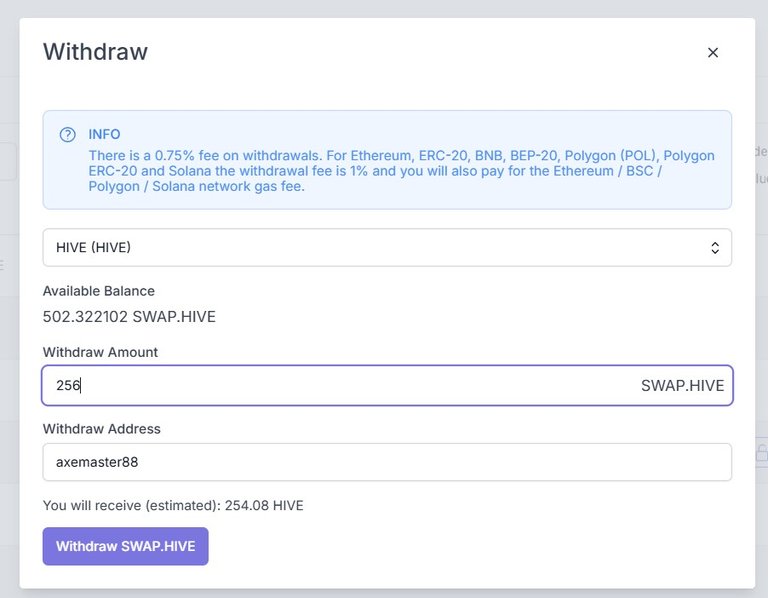Click the 0.75% fee info paragraph
Image resolution: width=768 pixels, height=598 pixels.
[x=401, y=171]
